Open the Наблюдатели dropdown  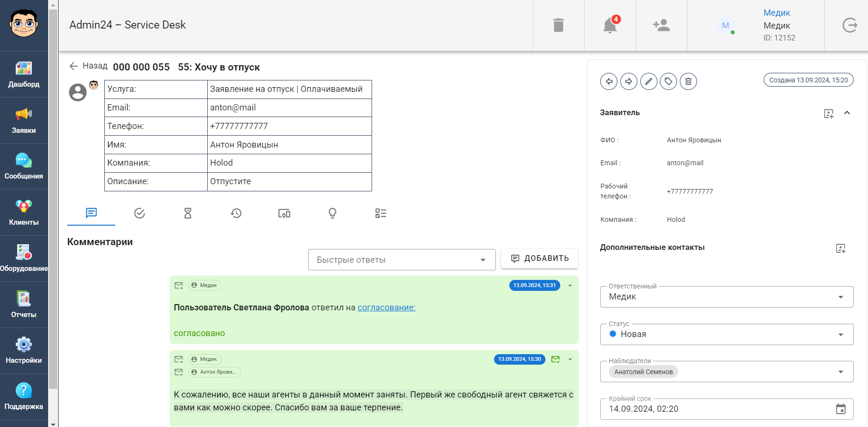[x=840, y=372]
